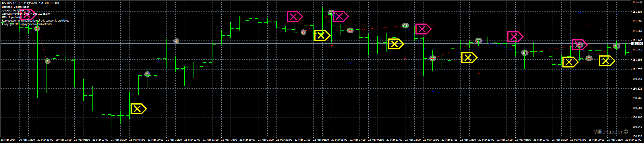Select the yellow X arrow above the 22 Mar 11:00 label

(x=396, y=44)
